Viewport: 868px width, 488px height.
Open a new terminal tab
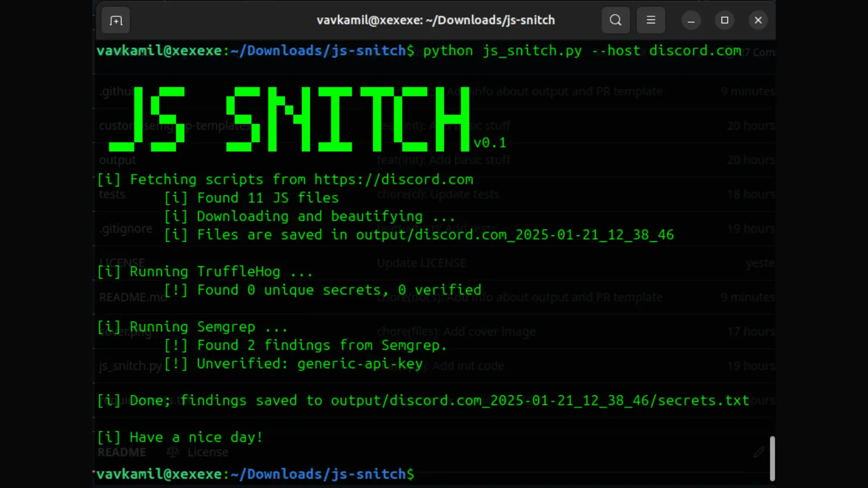(116, 21)
